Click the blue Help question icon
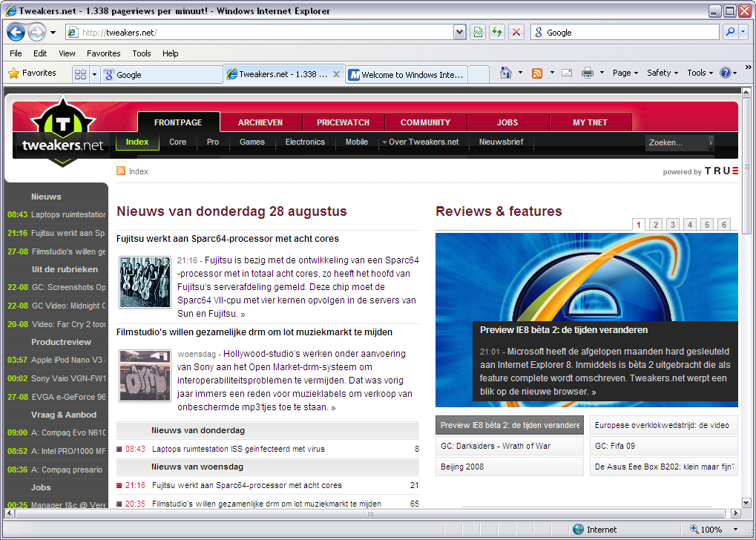756x540 pixels. point(725,73)
